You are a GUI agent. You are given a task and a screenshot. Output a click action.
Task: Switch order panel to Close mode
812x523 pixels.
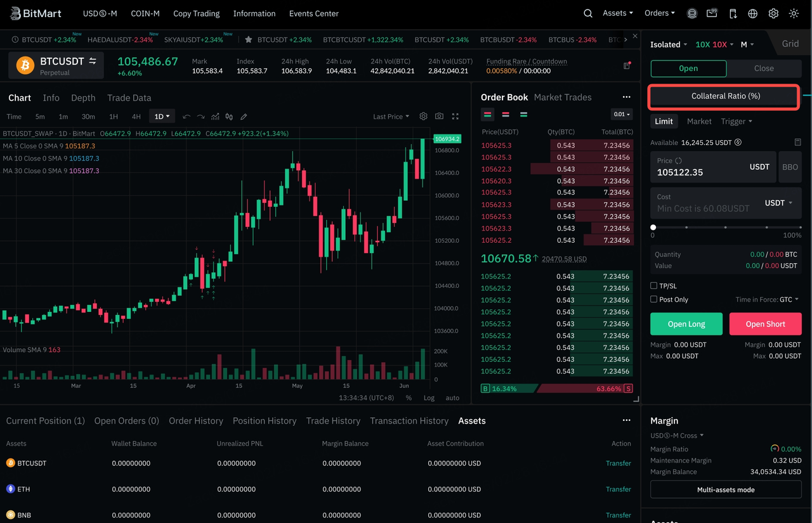(764, 68)
